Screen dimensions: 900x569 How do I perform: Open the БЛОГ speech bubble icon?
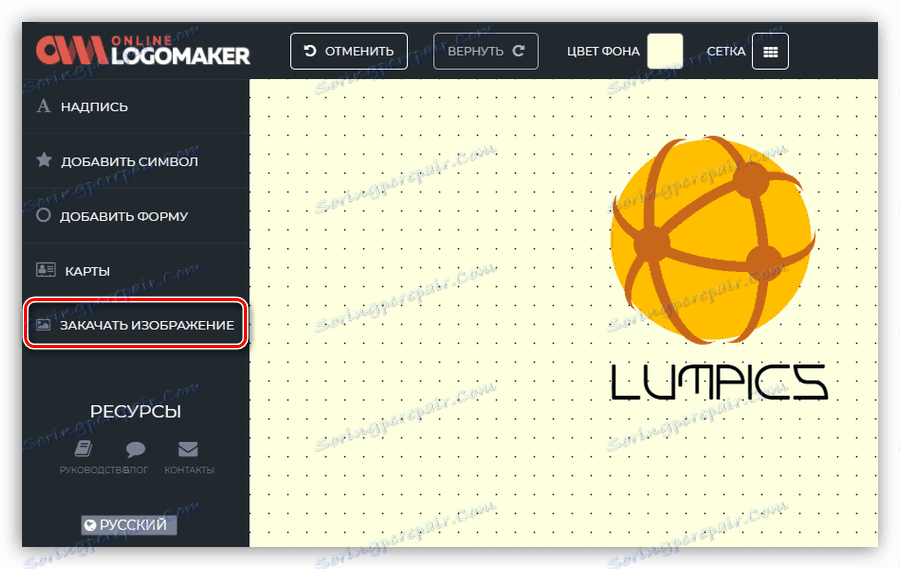pos(135,448)
